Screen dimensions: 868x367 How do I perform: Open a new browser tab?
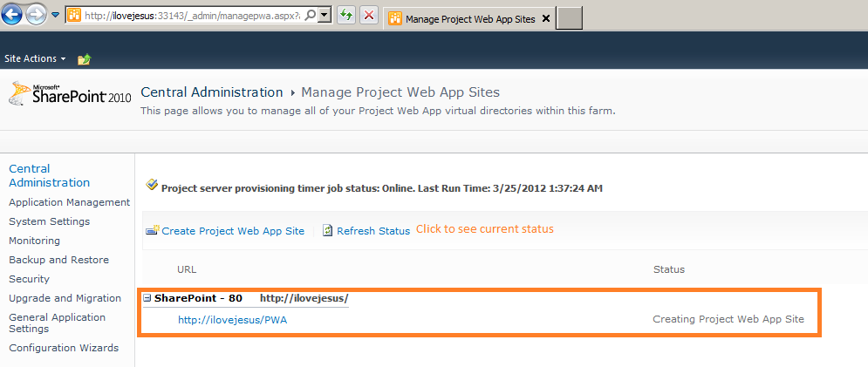point(569,18)
